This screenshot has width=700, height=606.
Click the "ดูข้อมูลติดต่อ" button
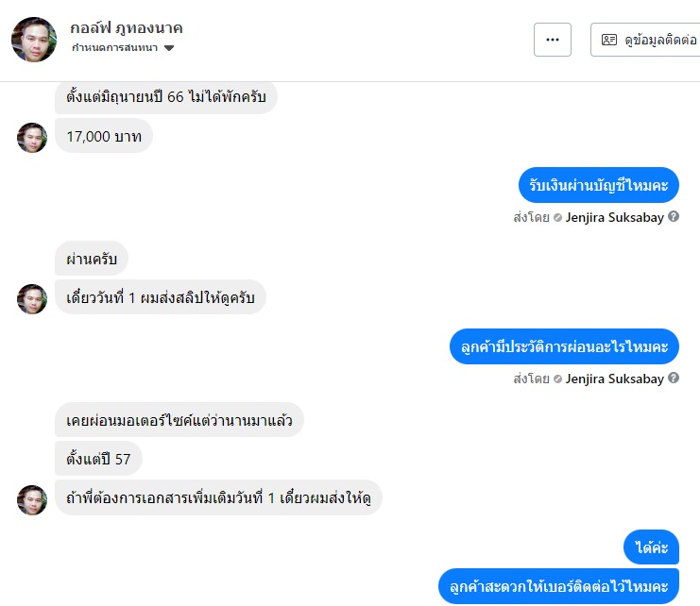coord(648,40)
